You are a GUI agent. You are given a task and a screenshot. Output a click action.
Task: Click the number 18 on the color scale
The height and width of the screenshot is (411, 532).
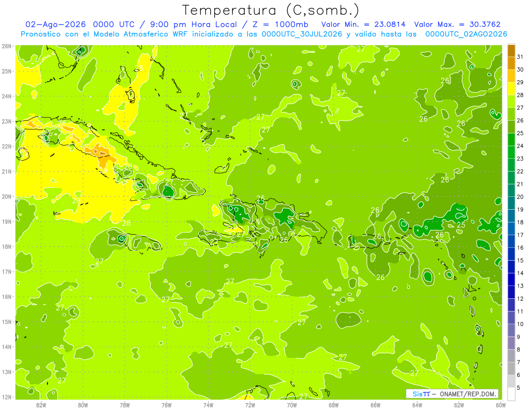520,222
